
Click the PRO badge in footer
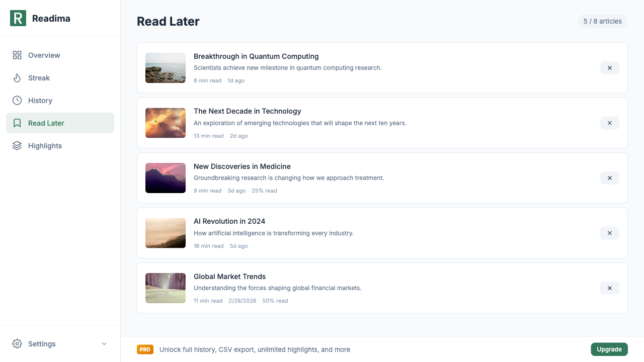145,349
